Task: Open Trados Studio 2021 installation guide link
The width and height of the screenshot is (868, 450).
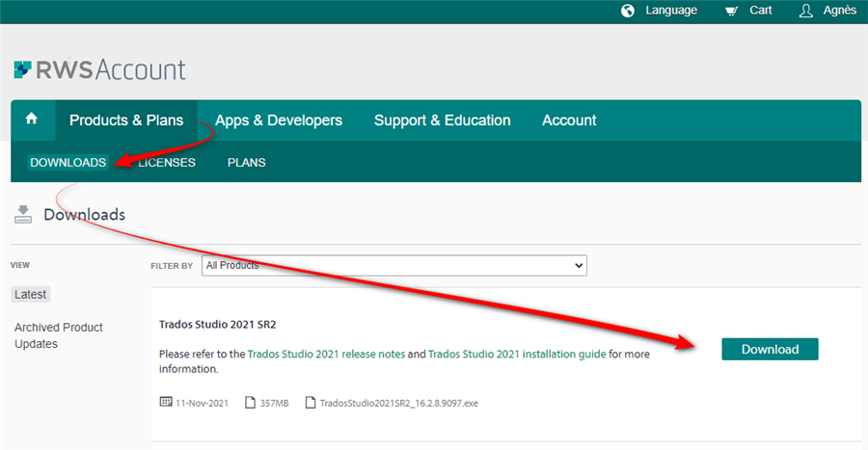Action: tap(517, 354)
